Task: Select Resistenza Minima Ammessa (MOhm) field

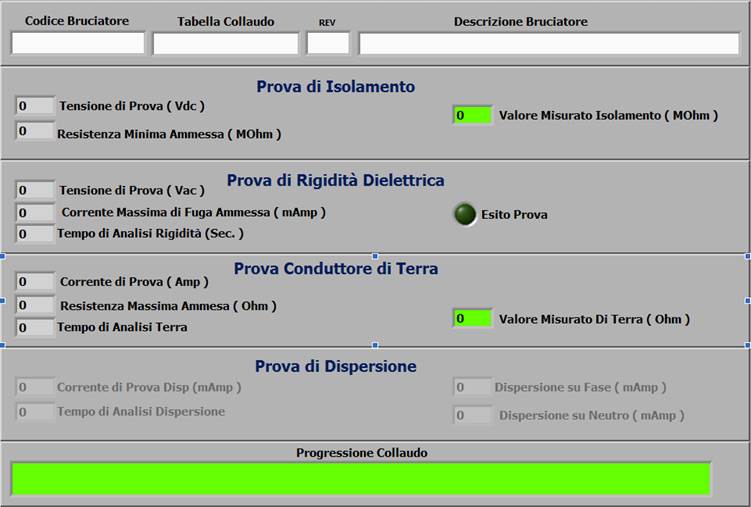Action: click(36, 132)
